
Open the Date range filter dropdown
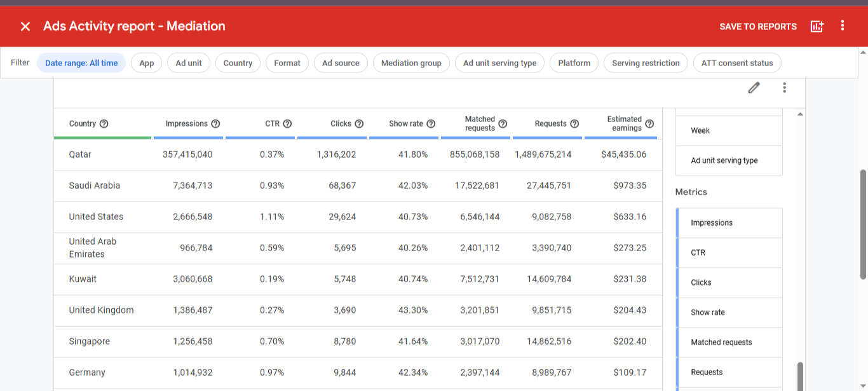81,63
